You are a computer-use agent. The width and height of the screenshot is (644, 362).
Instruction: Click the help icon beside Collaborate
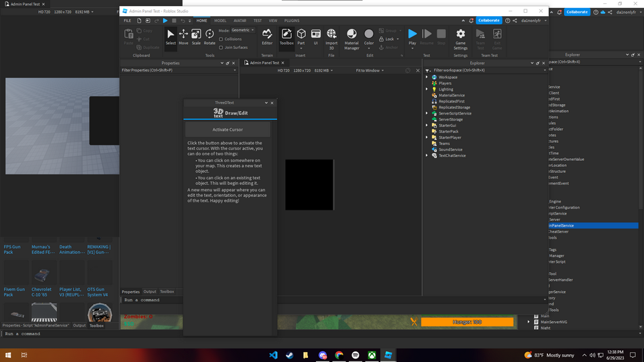click(x=508, y=21)
